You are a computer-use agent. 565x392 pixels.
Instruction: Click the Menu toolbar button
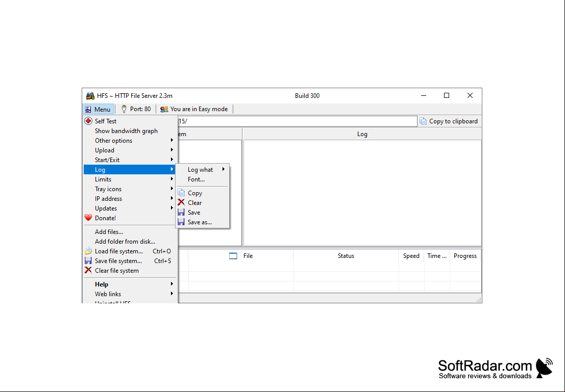(x=98, y=109)
